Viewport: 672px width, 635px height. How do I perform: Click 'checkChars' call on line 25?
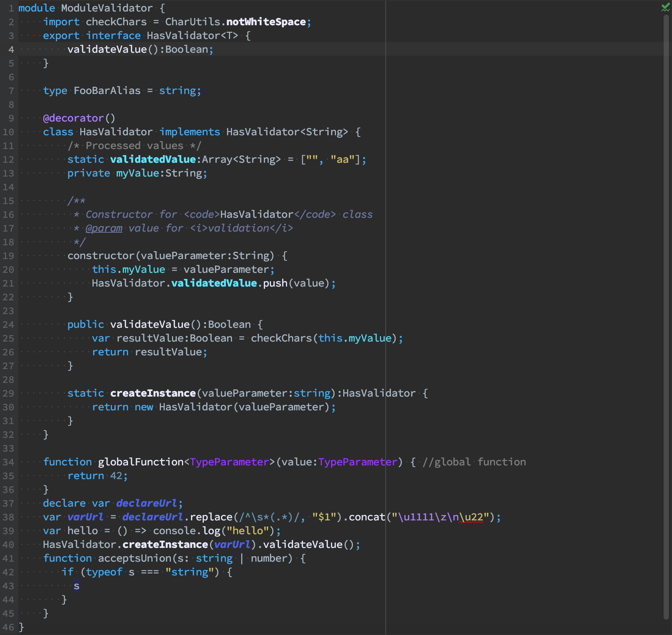click(x=281, y=338)
